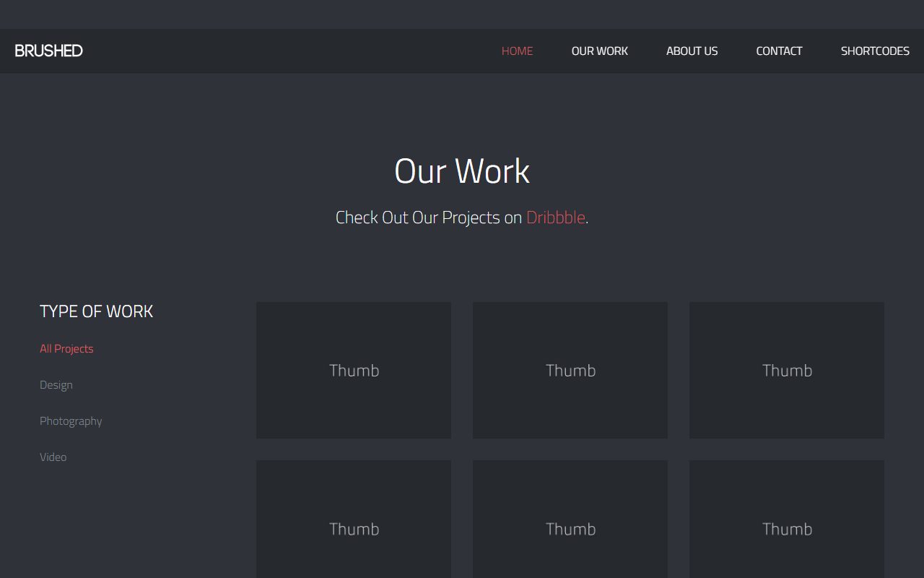924x578 pixels.
Task: Open the ABOUT US nav link
Action: point(692,51)
